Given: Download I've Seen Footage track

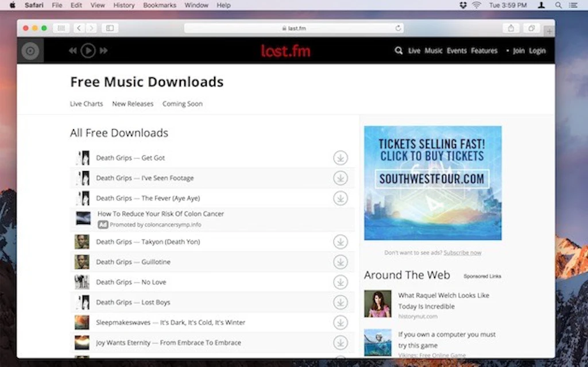Looking at the screenshot, I should [341, 178].
